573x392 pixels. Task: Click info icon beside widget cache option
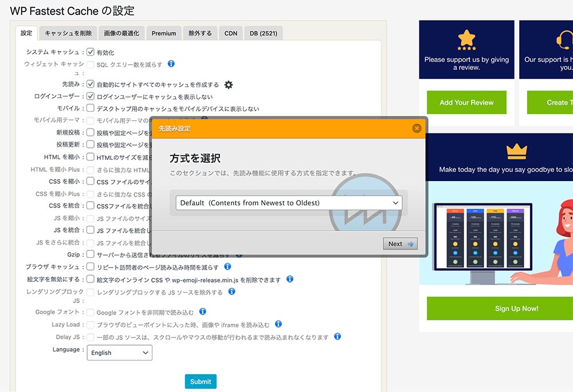click(171, 64)
